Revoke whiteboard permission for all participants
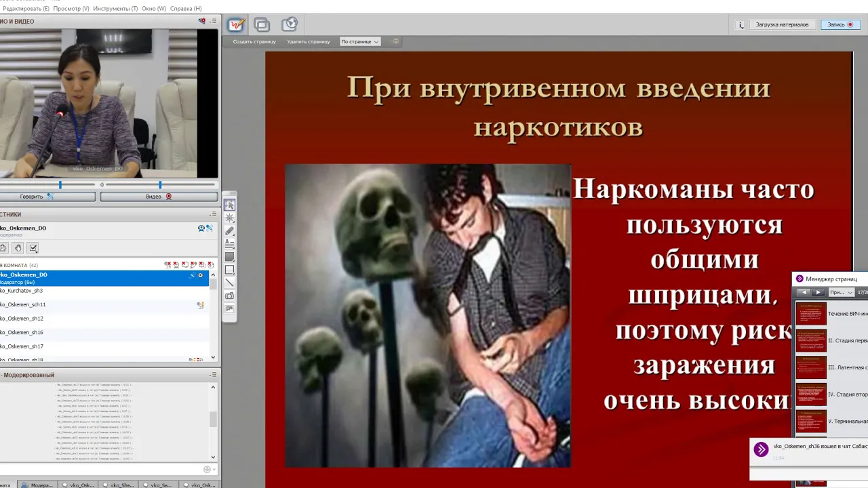The image size is (868, 488). point(193,264)
